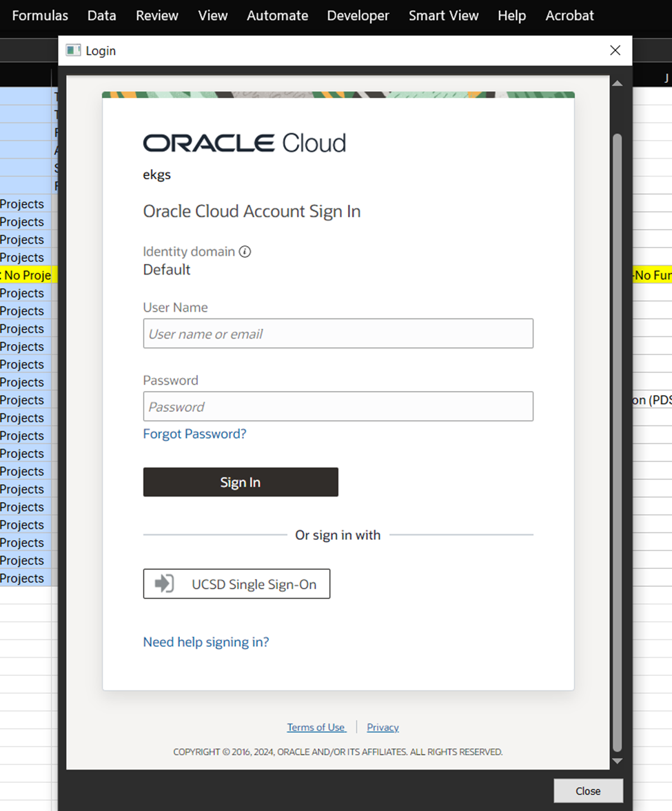Click the scrollbar down arrow in login dialog
Viewport: 672px width, 811px height.
click(x=618, y=761)
